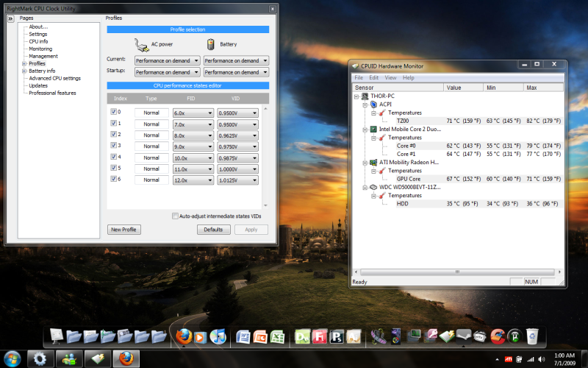Screen dimensions: 588x368
Task: Click the Firefox taskbar button
Action: 126,359
